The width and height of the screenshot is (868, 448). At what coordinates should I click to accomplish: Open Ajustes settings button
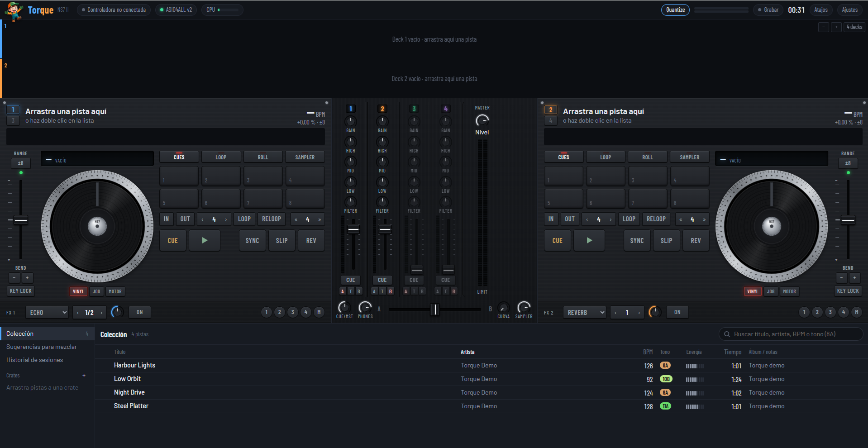click(x=849, y=10)
